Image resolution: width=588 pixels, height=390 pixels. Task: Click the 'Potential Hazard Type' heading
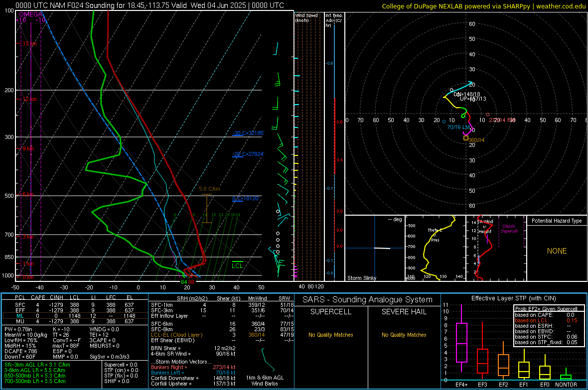tap(557, 221)
